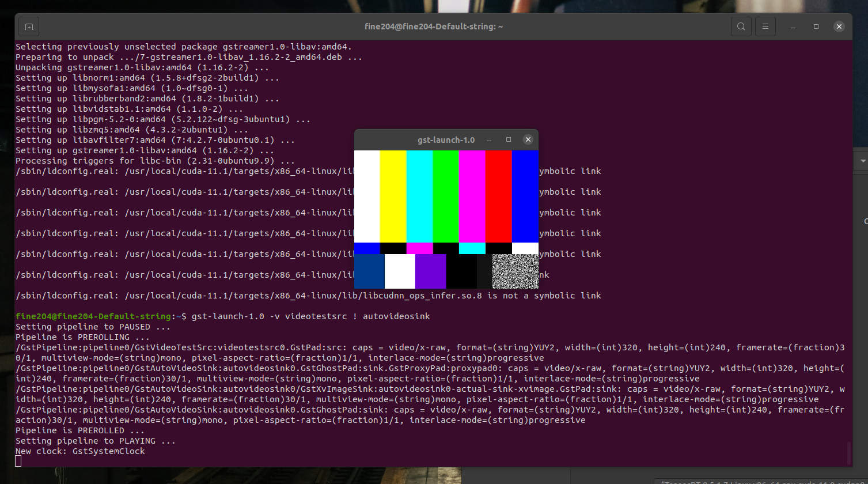Open the terminal hamburger menu
The height and width of the screenshot is (484, 868).
click(x=765, y=27)
